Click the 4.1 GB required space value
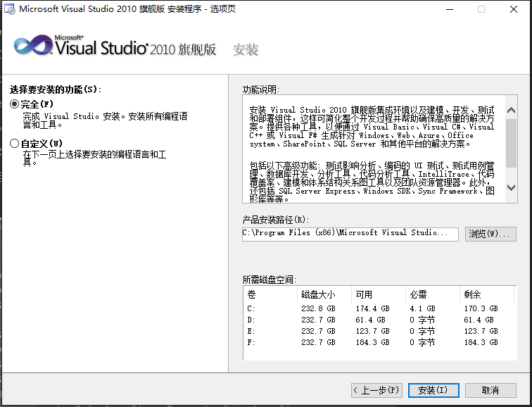The width and height of the screenshot is (532, 407). (x=422, y=308)
